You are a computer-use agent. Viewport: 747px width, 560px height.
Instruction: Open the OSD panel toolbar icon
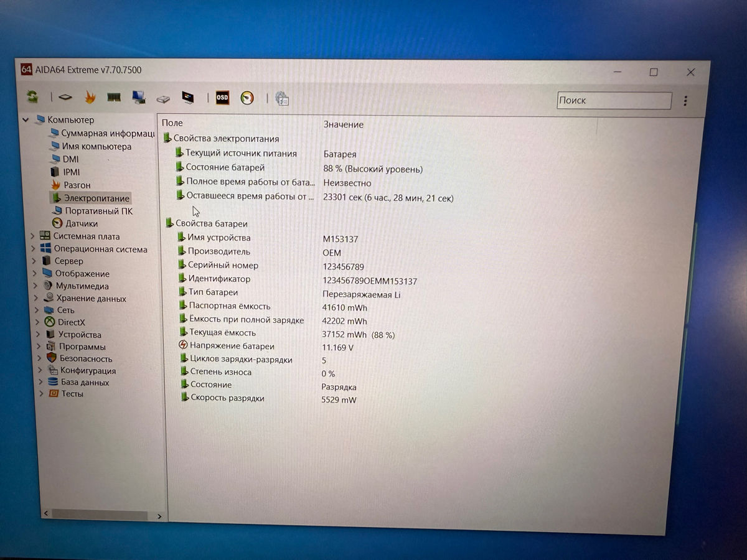(x=222, y=98)
